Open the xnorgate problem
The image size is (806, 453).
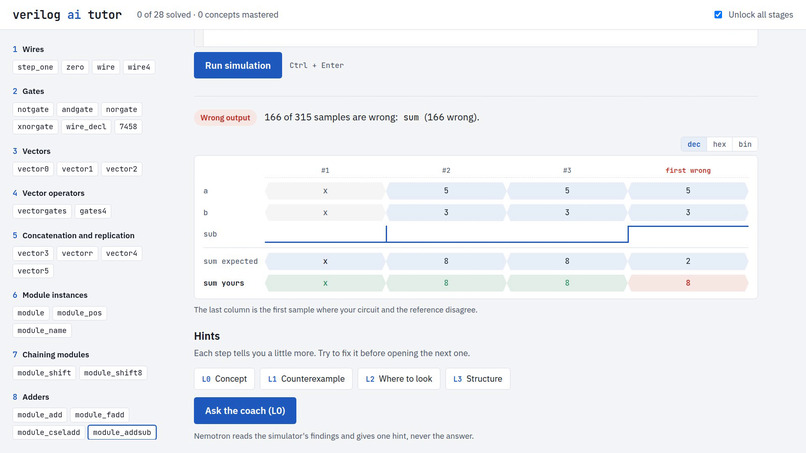click(35, 126)
